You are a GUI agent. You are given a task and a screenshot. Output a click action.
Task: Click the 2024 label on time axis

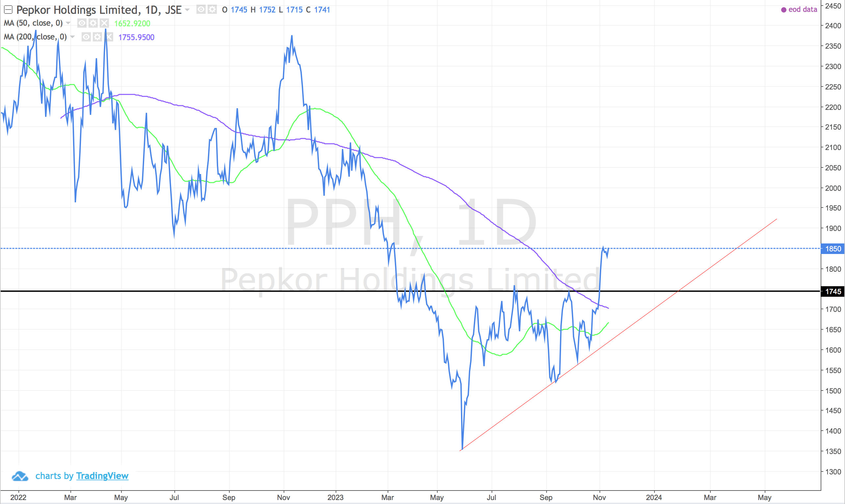[x=654, y=497]
